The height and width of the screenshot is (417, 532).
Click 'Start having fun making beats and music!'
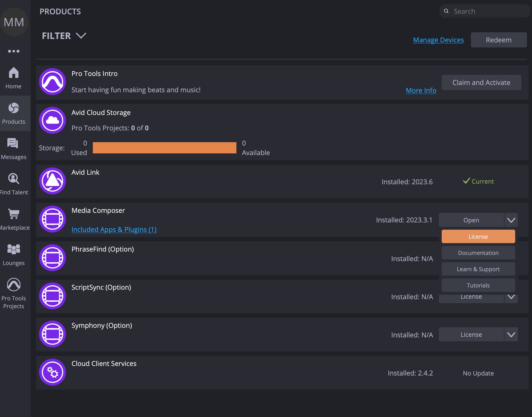[136, 90]
